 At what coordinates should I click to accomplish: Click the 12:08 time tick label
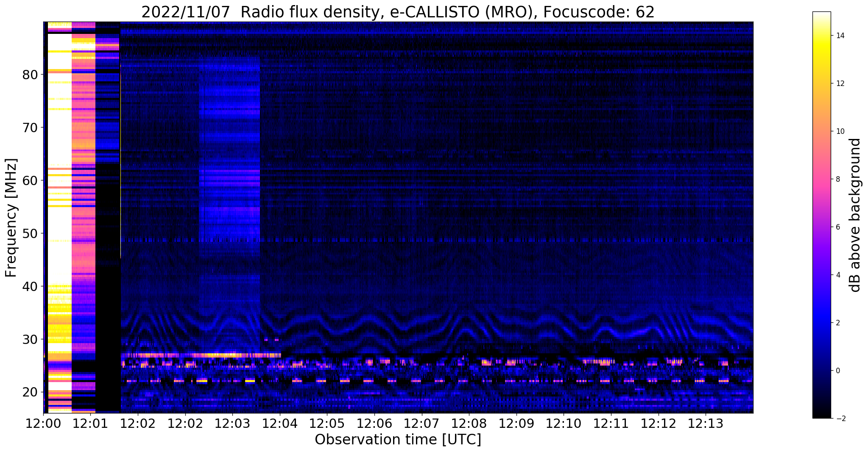469,424
